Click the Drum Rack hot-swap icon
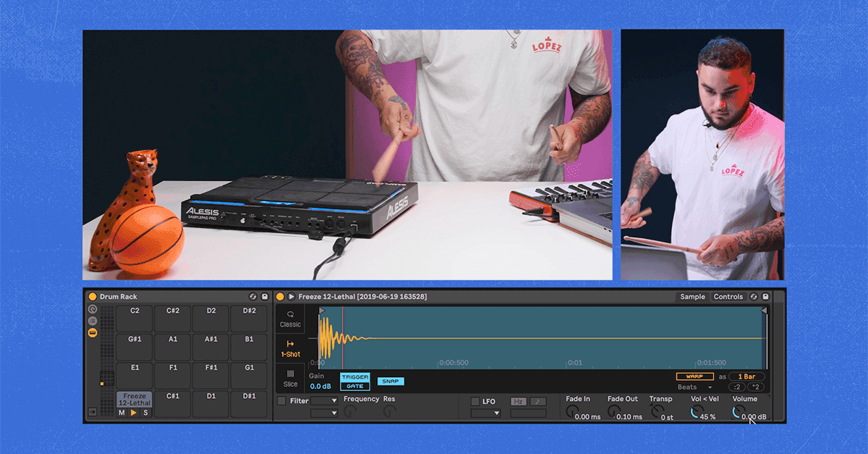868x454 pixels. click(253, 297)
